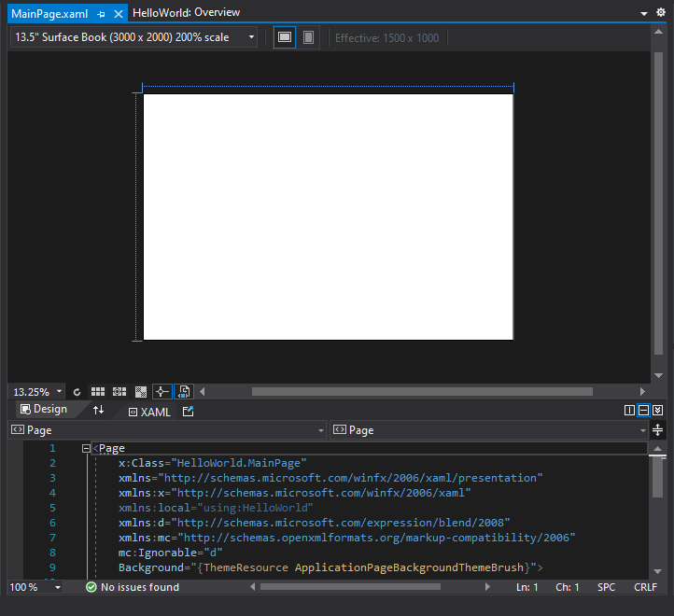Click the editor horizontal scroll left arrow
The width and height of the screenshot is (674, 616).
[x=253, y=587]
